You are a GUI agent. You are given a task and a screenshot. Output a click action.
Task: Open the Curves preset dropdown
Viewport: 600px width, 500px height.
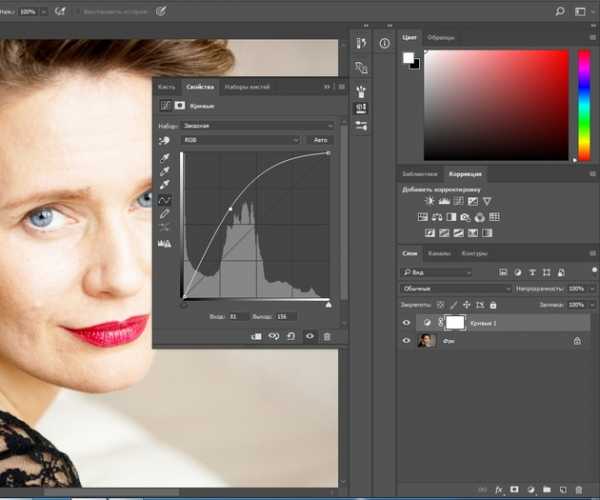pos(258,125)
